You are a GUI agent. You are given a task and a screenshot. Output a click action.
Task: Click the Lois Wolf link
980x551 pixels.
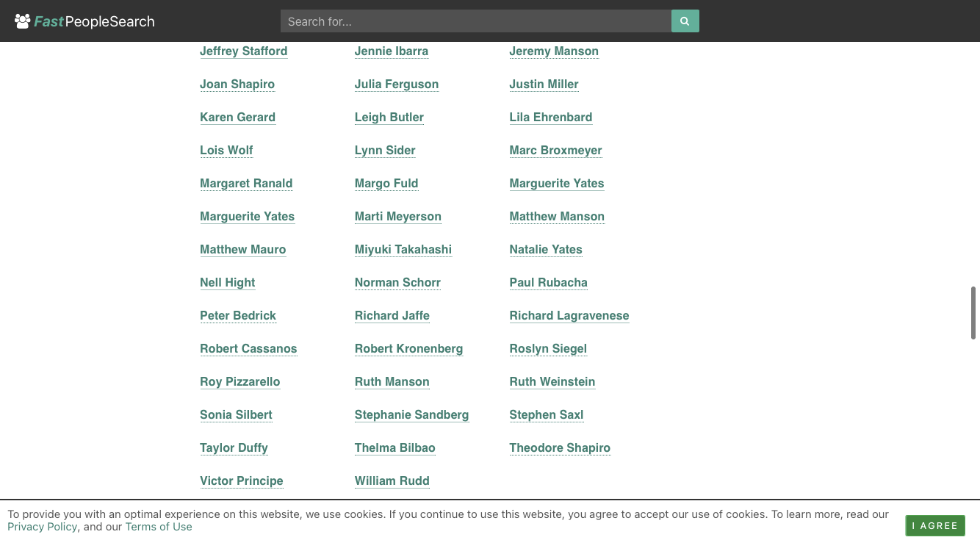click(226, 150)
